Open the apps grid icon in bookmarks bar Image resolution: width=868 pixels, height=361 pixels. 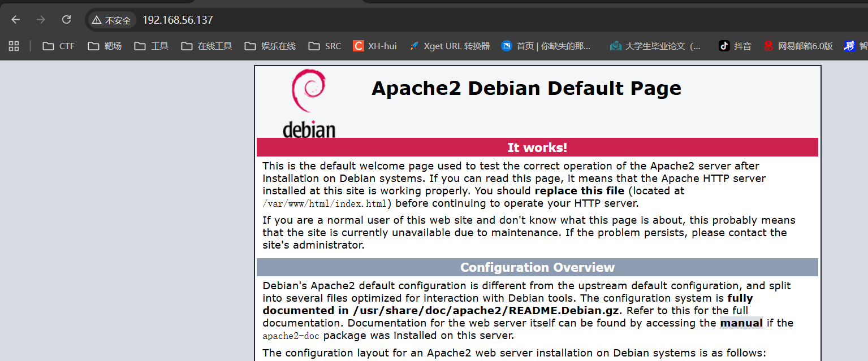[x=14, y=46]
